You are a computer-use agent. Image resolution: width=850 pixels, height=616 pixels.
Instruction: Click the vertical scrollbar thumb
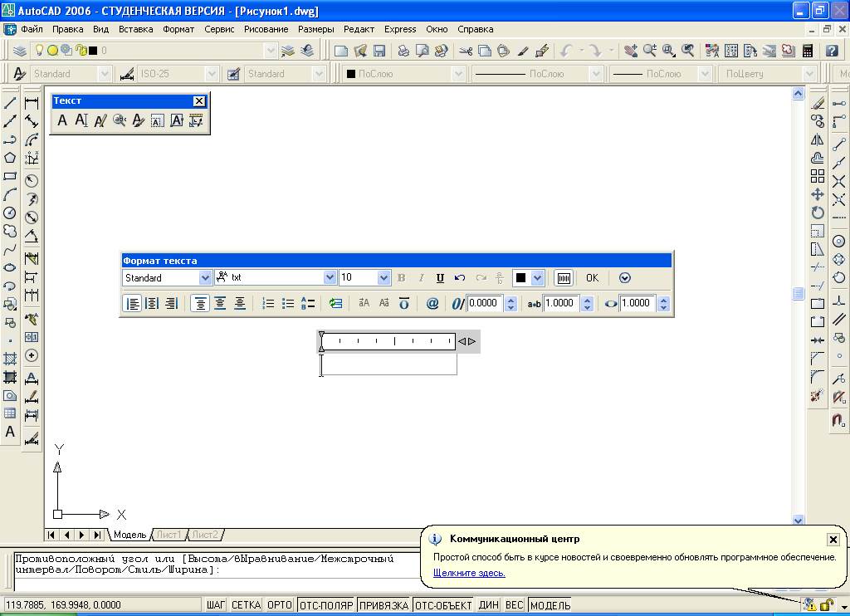[x=798, y=293]
